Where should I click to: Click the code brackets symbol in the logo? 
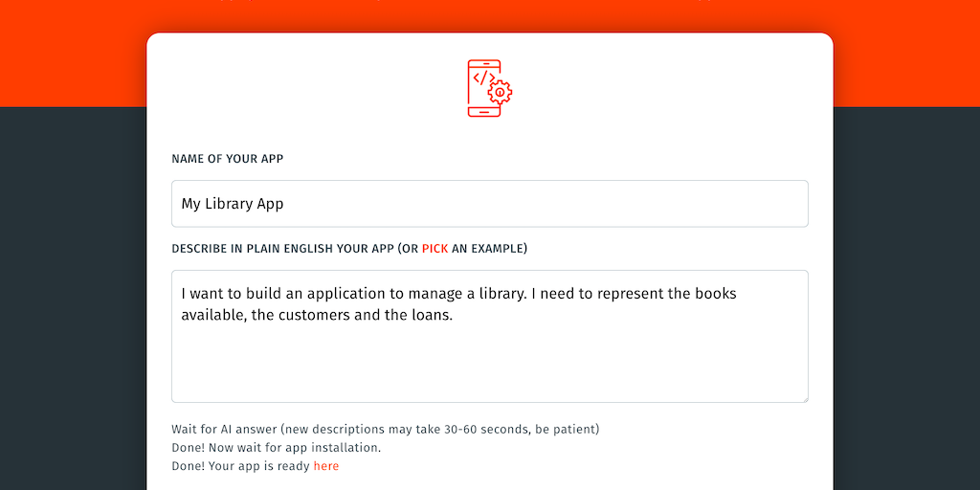tap(483, 77)
